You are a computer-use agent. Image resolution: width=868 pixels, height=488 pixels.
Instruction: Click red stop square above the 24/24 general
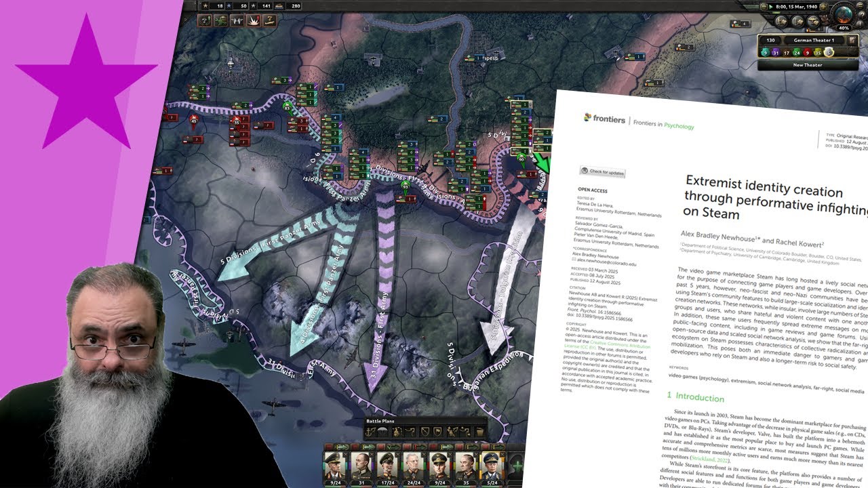[x=407, y=447]
